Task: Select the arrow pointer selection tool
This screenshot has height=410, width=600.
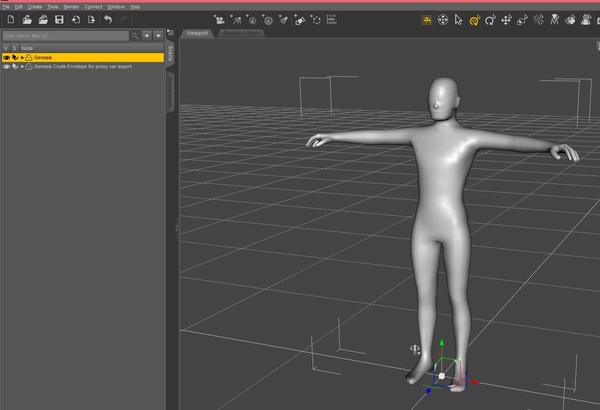Action: coord(458,20)
